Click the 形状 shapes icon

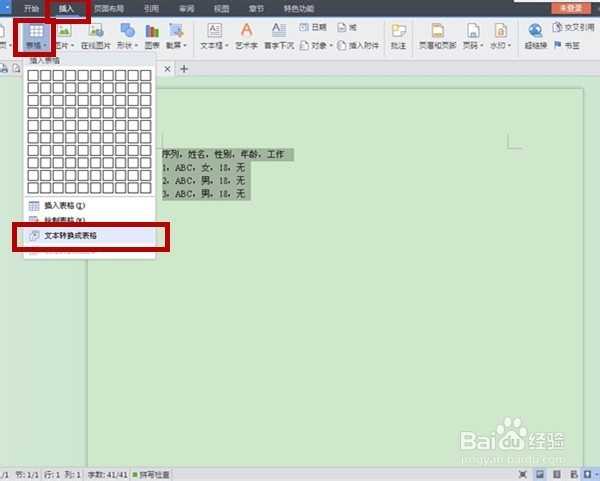point(127,31)
